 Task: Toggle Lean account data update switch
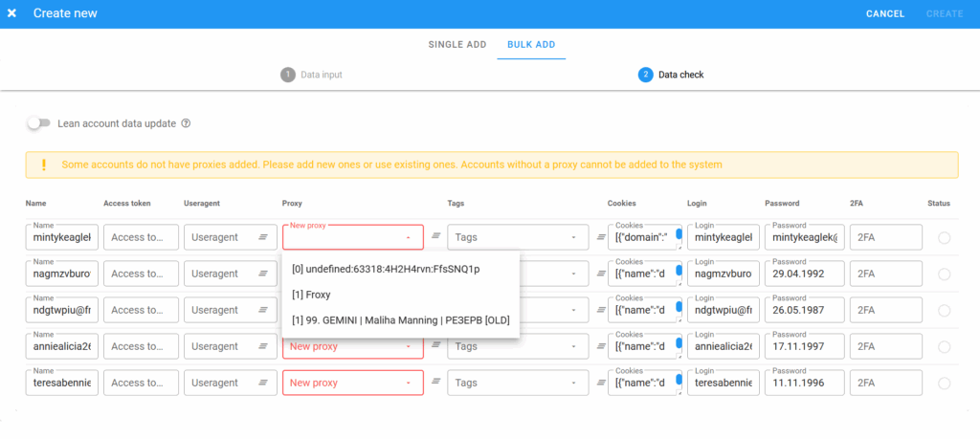pos(38,123)
